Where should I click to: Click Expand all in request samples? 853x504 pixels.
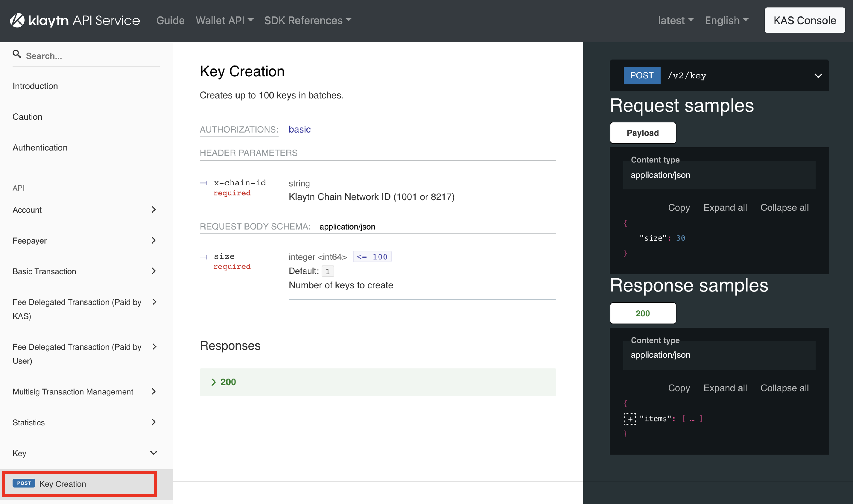(x=725, y=208)
